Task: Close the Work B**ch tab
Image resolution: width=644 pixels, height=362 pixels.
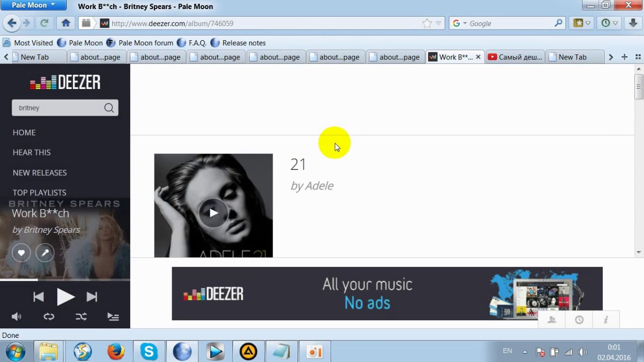Action: pyautogui.click(x=478, y=57)
